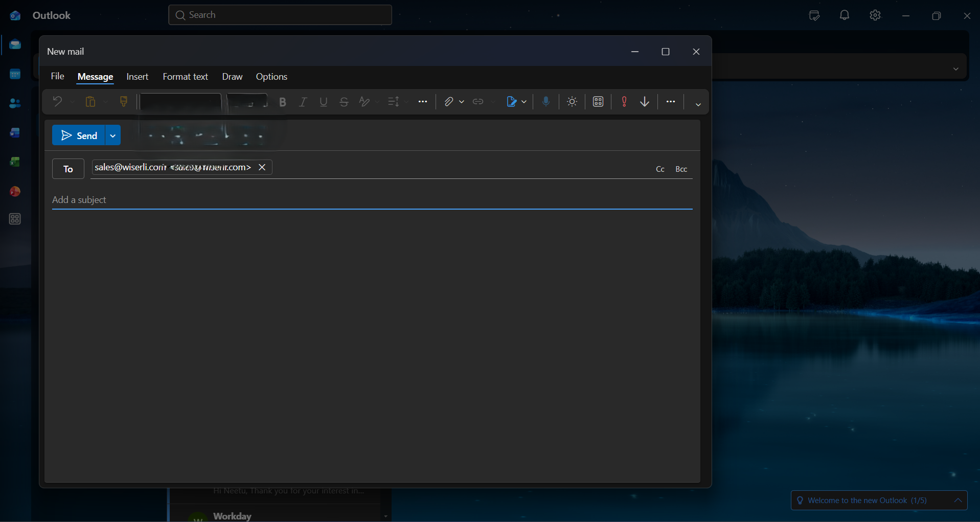Open the font name combo box
The image size is (980, 522).
point(180,102)
